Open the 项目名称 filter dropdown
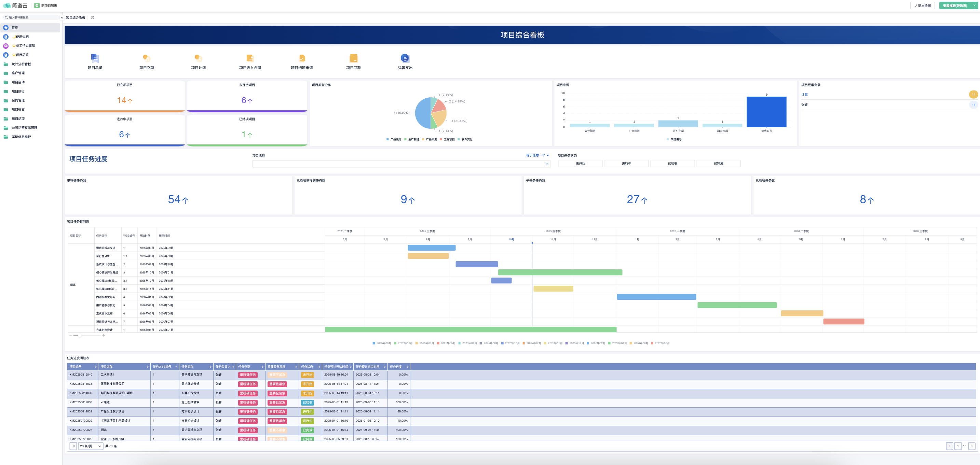 [401, 164]
